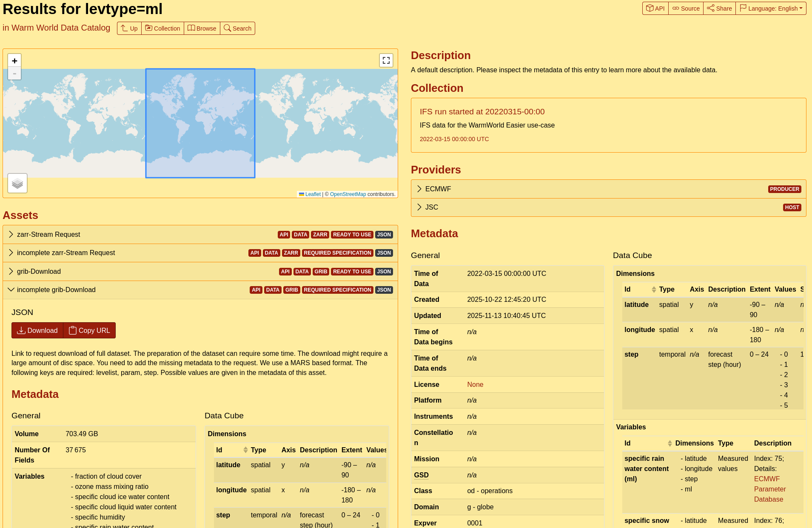Select the Created date 2025-10-22 12:45:20 UTC
Image resolution: width=812 pixels, height=528 pixels.
(507, 300)
